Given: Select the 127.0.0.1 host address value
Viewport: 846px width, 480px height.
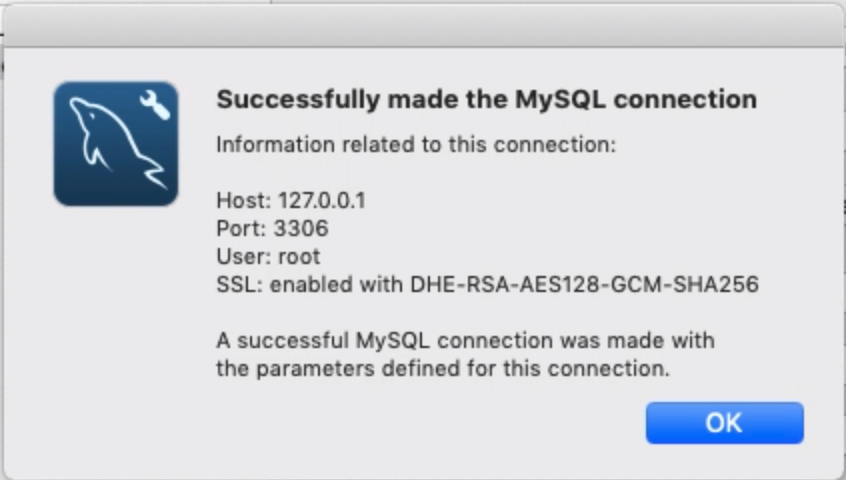Looking at the screenshot, I should pos(322,201).
